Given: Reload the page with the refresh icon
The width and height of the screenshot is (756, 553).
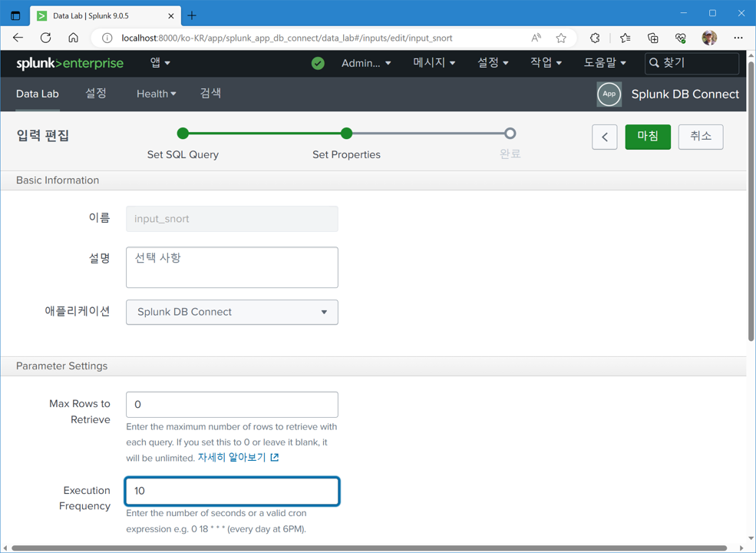Looking at the screenshot, I should [x=46, y=38].
